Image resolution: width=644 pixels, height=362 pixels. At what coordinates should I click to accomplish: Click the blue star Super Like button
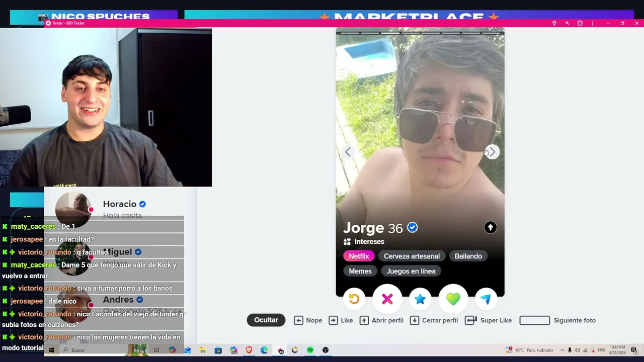coord(420,299)
